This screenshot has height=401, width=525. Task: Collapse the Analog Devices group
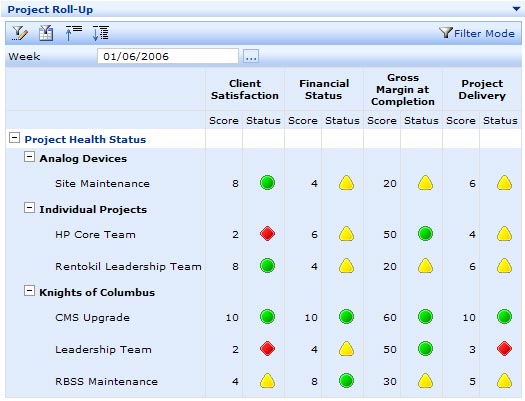pyautogui.click(x=29, y=157)
